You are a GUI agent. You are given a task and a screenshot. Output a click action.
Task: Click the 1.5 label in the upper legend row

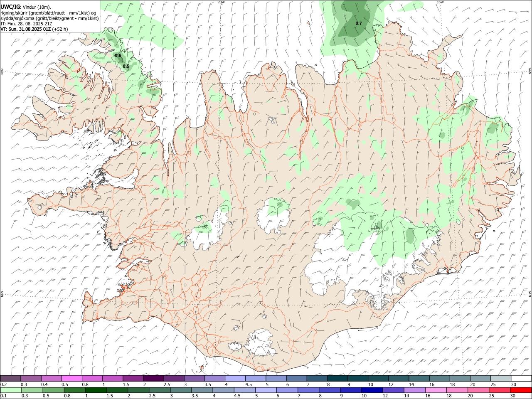(126, 384)
